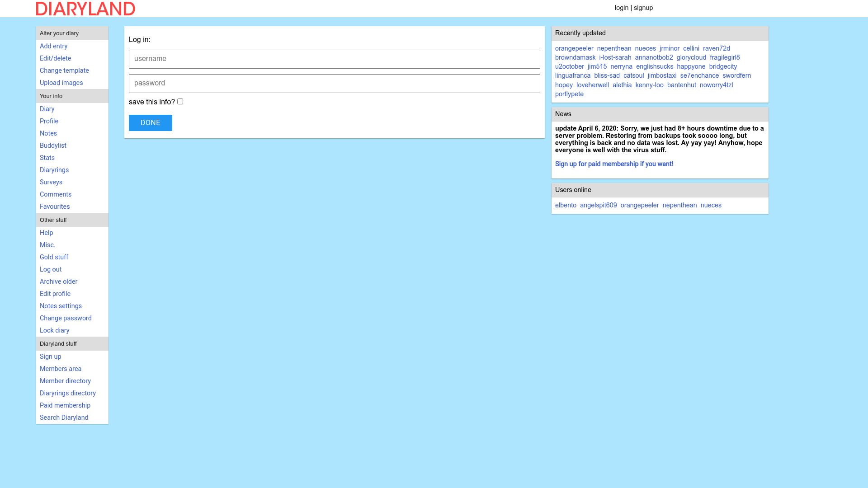Open Notes settings

click(x=61, y=306)
